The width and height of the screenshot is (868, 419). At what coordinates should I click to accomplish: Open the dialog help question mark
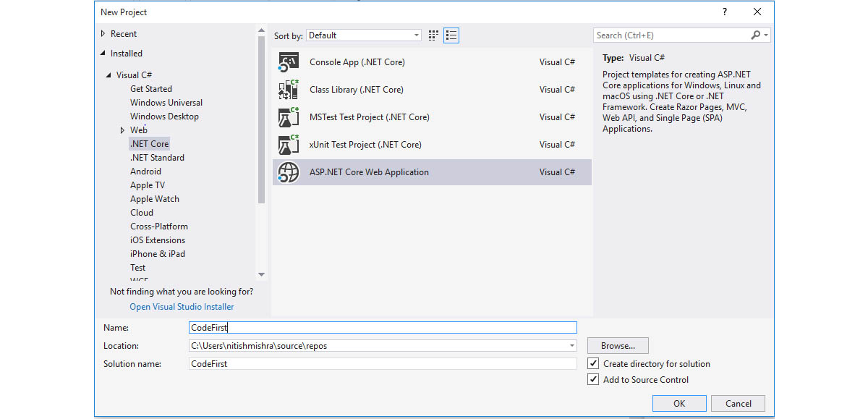click(x=724, y=12)
